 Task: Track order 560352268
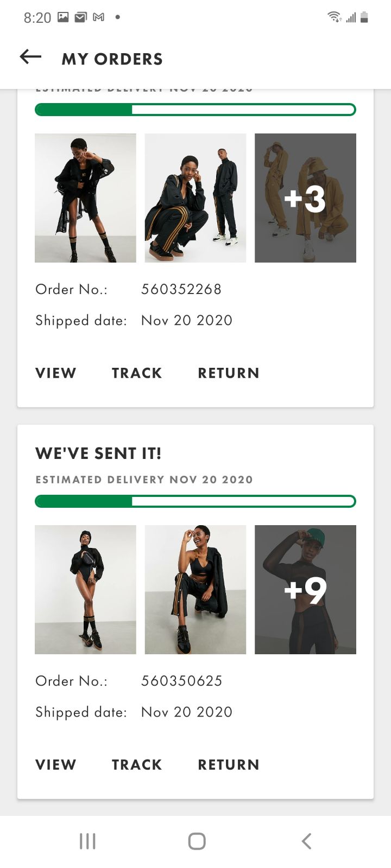coord(137,373)
